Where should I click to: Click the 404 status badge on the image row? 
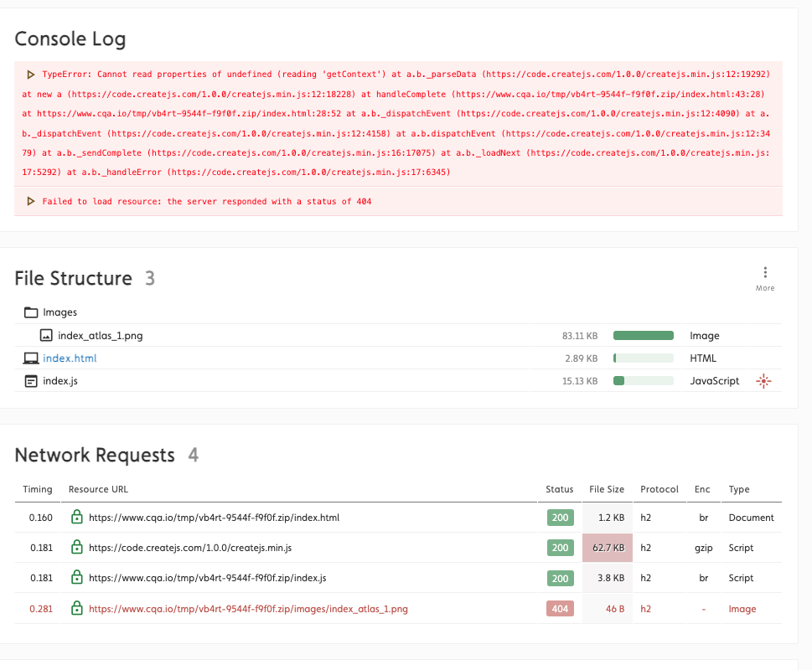(x=560, y=608)
